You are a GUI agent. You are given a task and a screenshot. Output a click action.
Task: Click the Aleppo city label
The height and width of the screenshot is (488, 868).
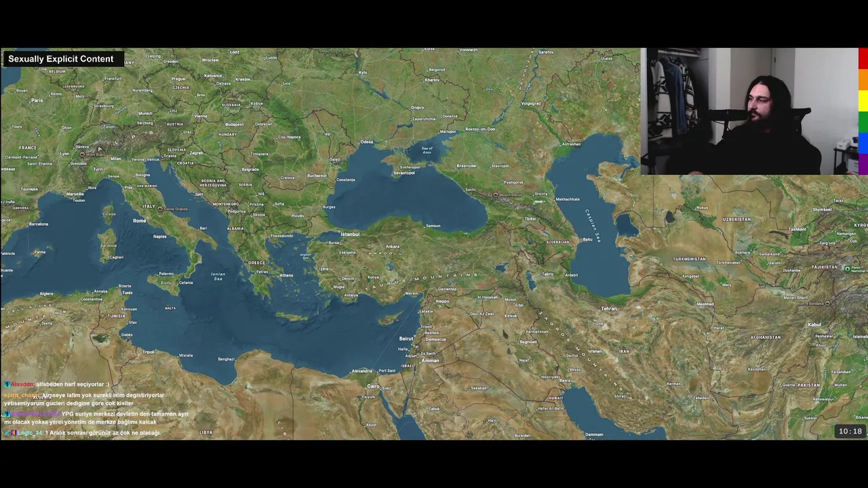point(442,302)
